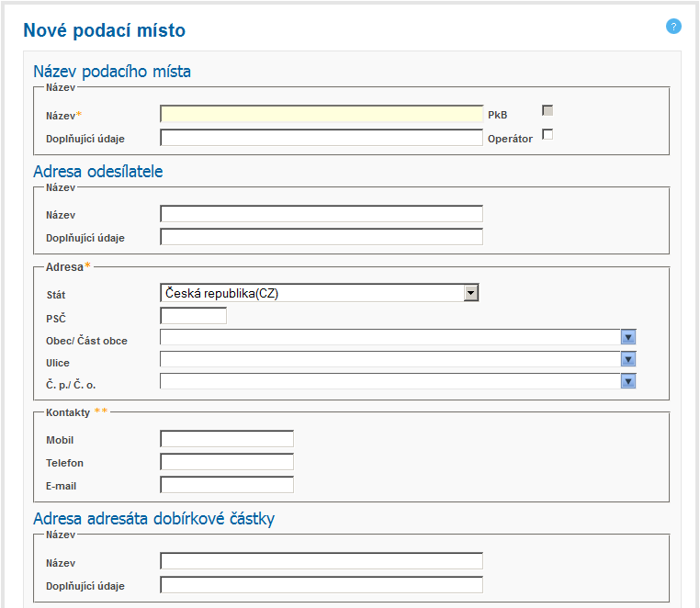
Task: Click Doplňující údaje field for dobírková částka addressee
Action: [322, 585]
